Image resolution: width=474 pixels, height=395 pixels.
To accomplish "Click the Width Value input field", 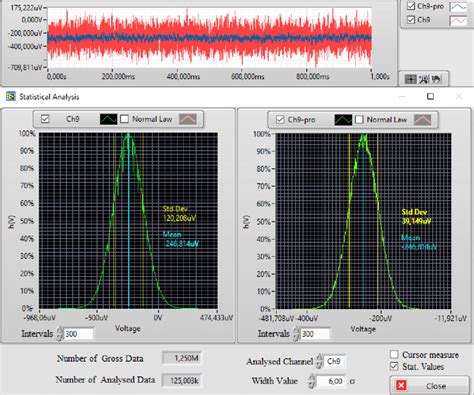I will click(x=331, y=381).
